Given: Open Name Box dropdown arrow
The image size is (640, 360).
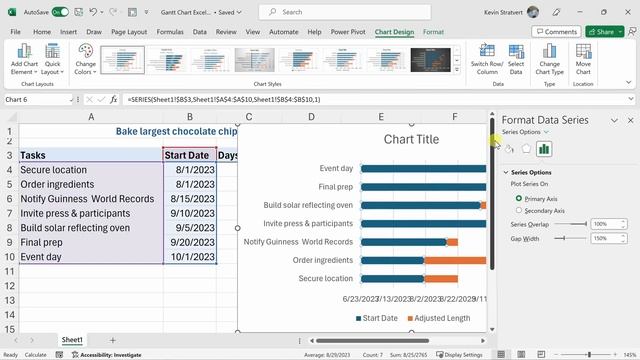Looking at the screenshot, I should pyautogui.click(x=71, y=99).
